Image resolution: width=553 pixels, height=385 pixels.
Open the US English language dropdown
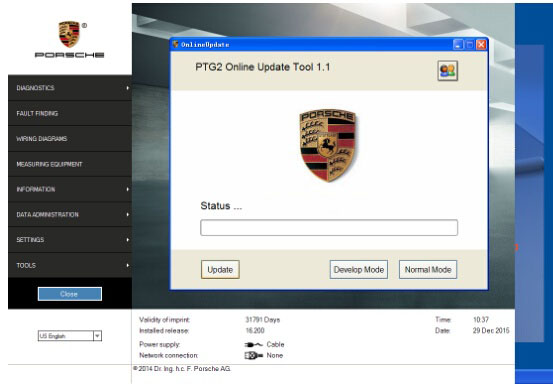pyautogui.click(x=97, y=336)
